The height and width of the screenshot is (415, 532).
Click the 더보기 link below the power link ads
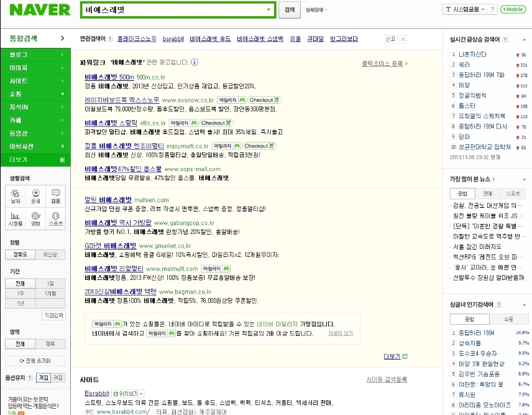coord(395,357)
